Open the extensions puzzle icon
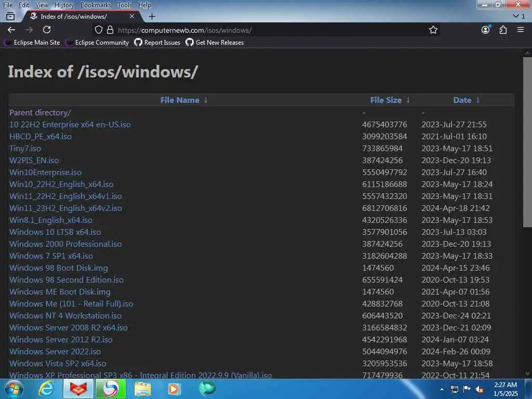Viewport: 532px width, 399px height. coord(503,30)
